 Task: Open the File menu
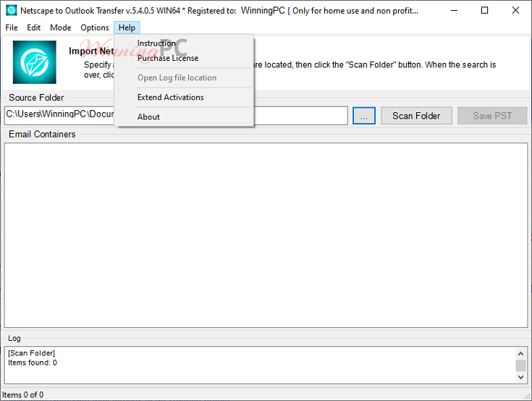[12, 28]
